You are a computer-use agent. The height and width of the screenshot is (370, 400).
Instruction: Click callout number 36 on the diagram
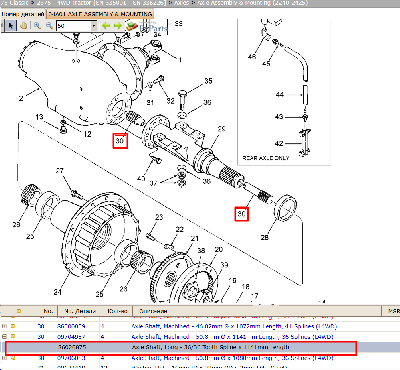[207, 102]
